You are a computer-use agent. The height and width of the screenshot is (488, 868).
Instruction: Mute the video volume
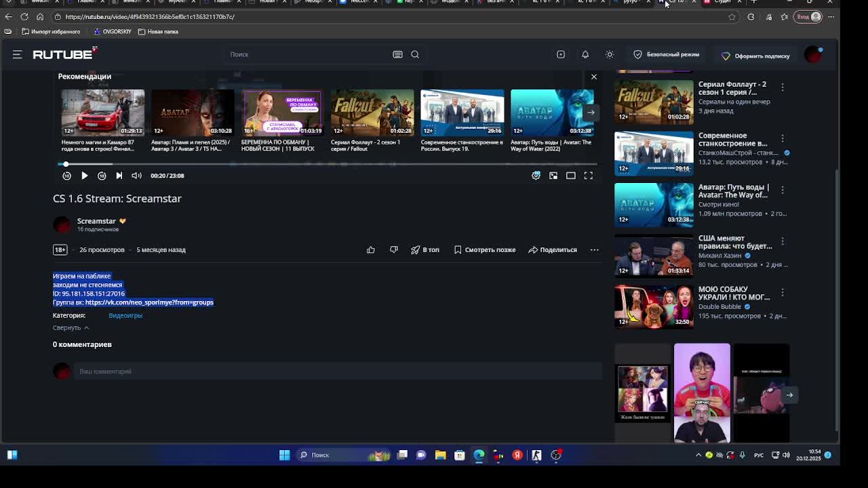[x=136, y=176]
